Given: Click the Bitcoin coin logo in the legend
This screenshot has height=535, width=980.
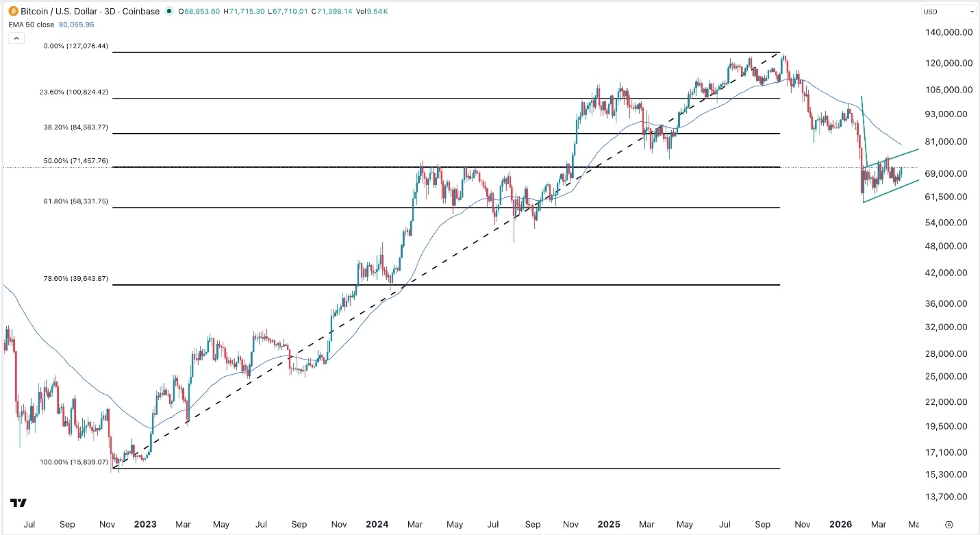Looking at the screenshot, I should click(12, 11).
